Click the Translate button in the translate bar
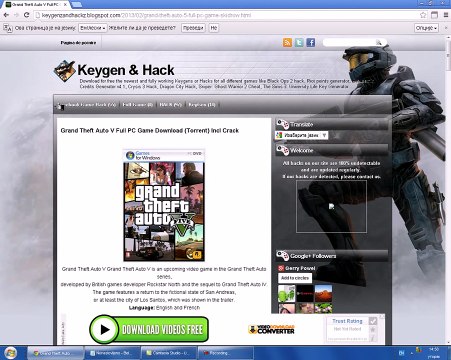The height and width of the screenshot is (360, 451). tap(193, 28)
